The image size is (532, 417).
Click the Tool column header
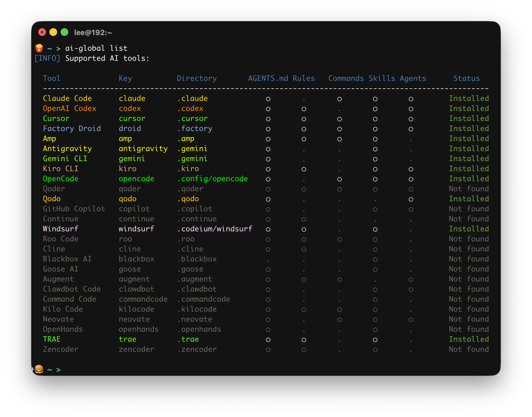(x=52, y=78)
